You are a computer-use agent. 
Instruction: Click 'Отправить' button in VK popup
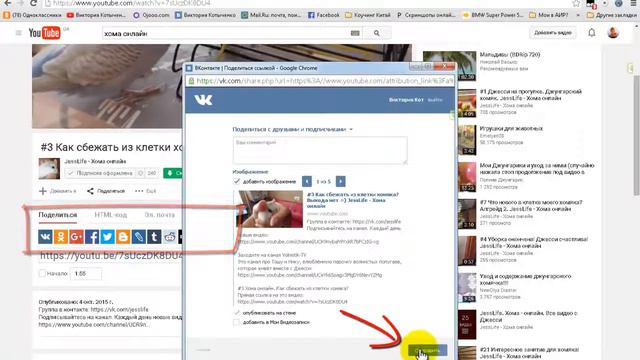[x=427, y=350]
